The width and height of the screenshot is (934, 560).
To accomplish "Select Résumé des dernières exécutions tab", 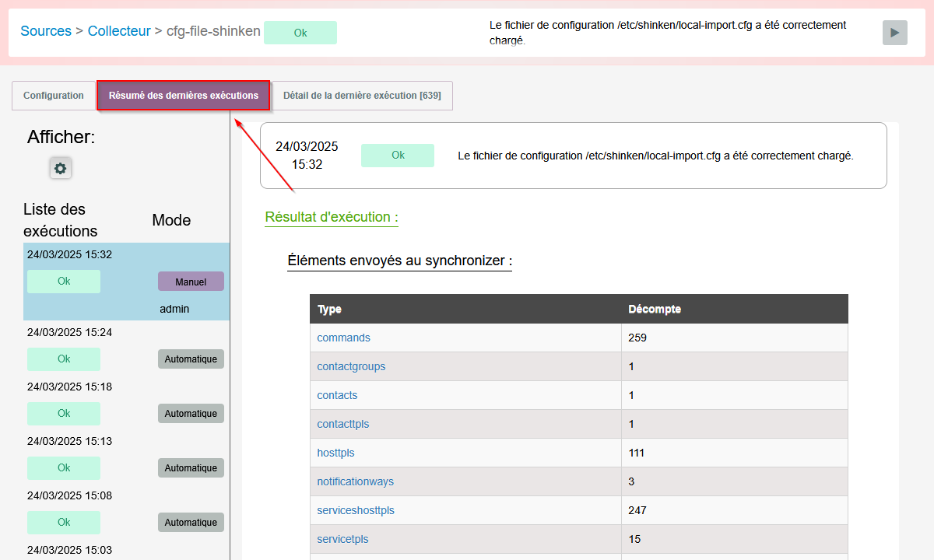I will pyautogui.click(x=184, y=96).
